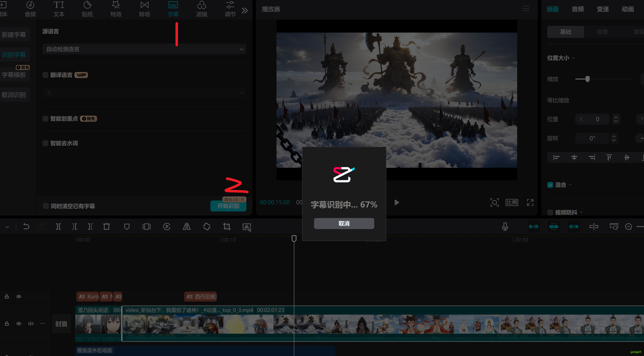644x356 pixels.
Task: Open the 贴纸 stickers tab
Action: 87,9
